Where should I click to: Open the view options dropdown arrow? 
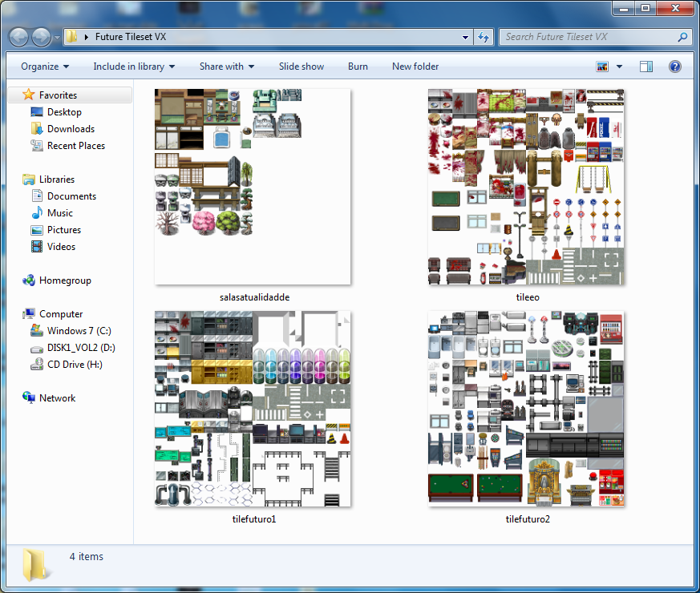(x=619, y=67)
